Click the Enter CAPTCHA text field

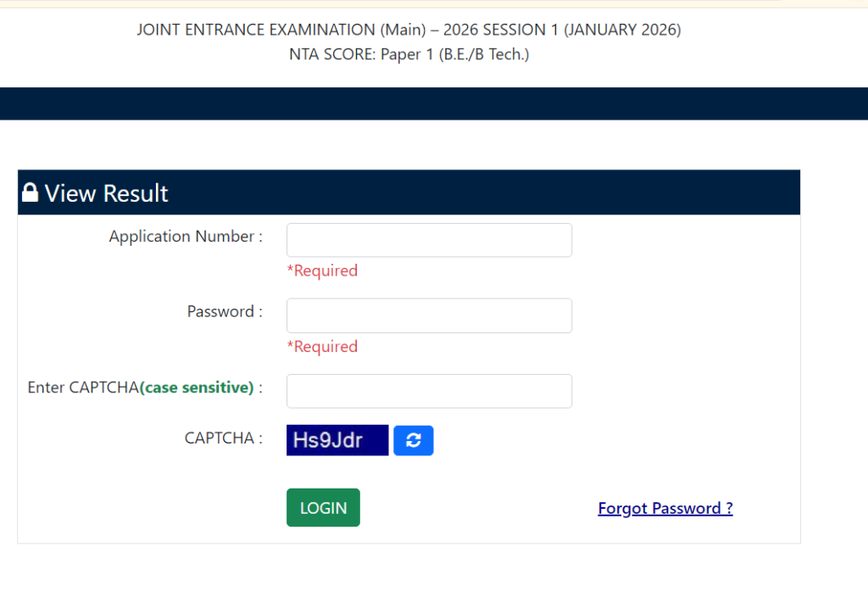coord(429,390)
